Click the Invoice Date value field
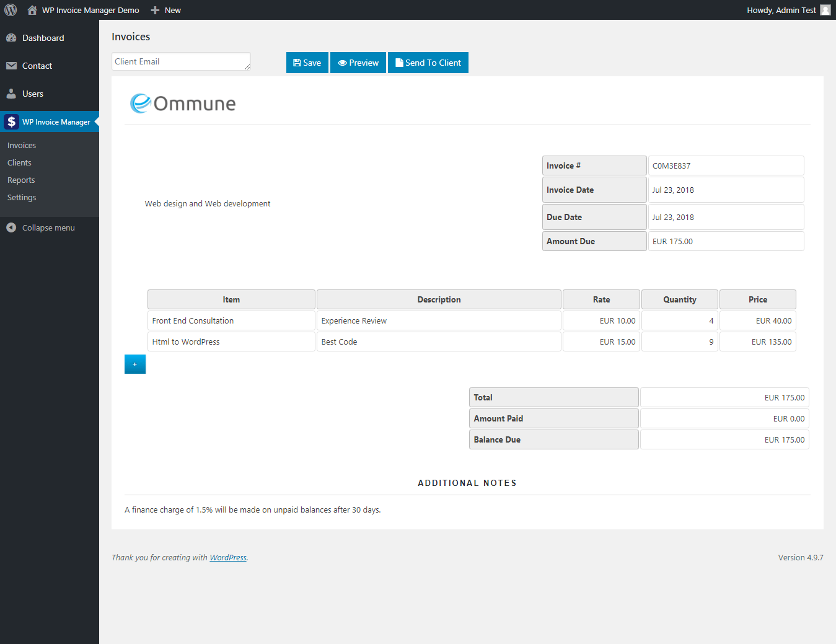The image size is (836, 644). click(726, 190)
